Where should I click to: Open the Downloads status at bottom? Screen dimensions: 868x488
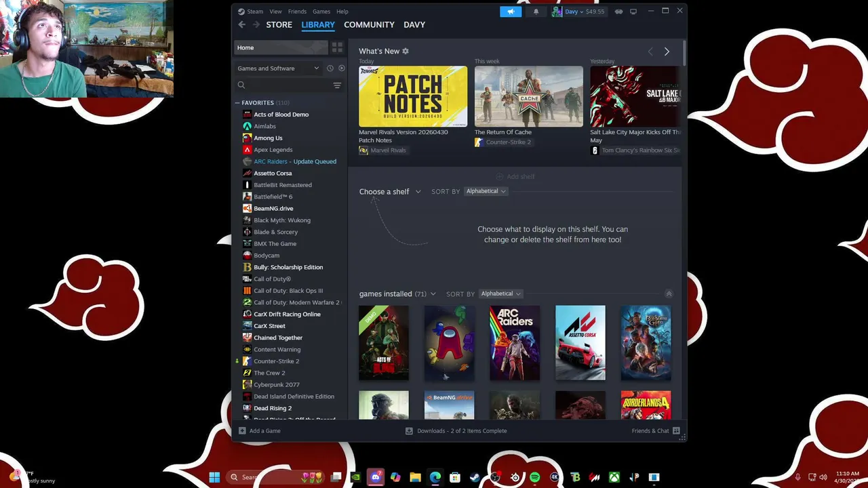click(x=456, y=431)
